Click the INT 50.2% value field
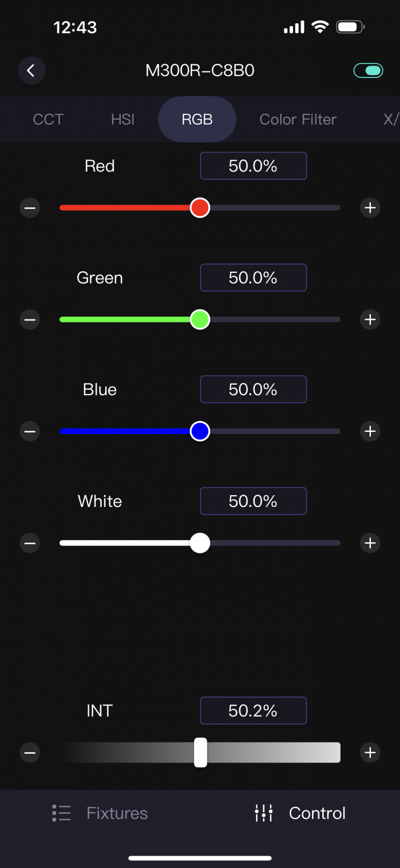Image resolution: width=400 pixels, height=868 pixels. click(253, 711)
